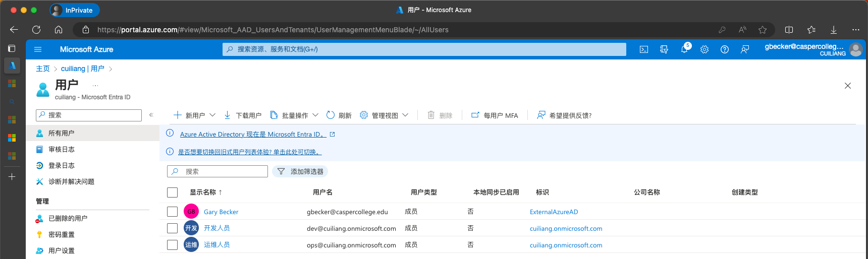Close the 用户 blade with the X
Viewport: 868px width, 259px height.
(848, 86)
